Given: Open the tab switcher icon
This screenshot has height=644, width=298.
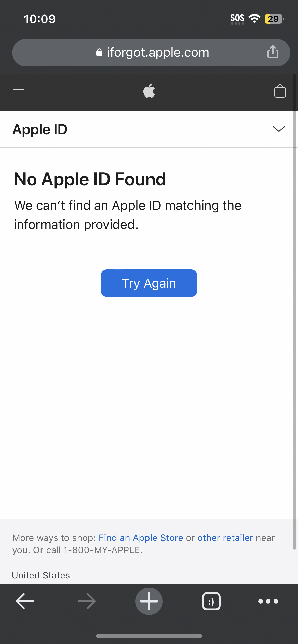Looking at the screenshot, I should 211,601.
